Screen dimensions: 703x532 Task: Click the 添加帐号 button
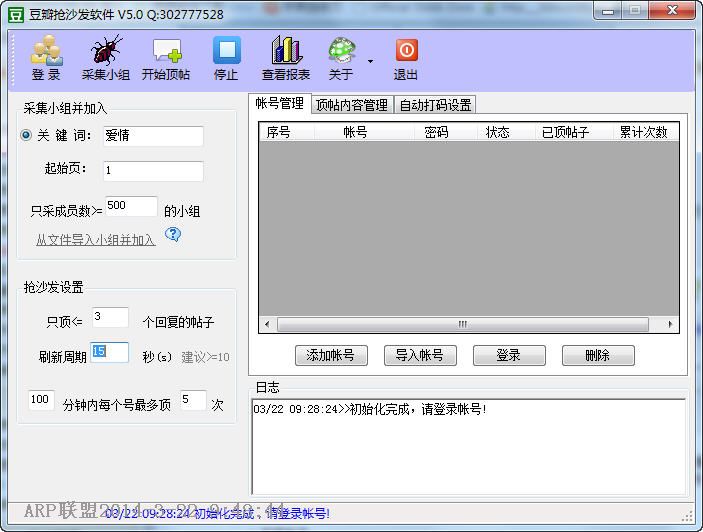[331, 355]
